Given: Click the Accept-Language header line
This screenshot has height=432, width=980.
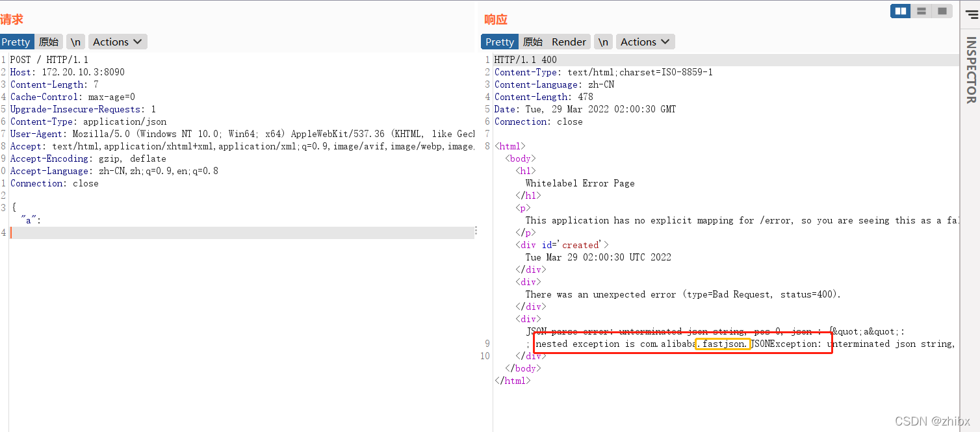Looking at the screenshot, I should pyautogui.click(x=114, y=171).
